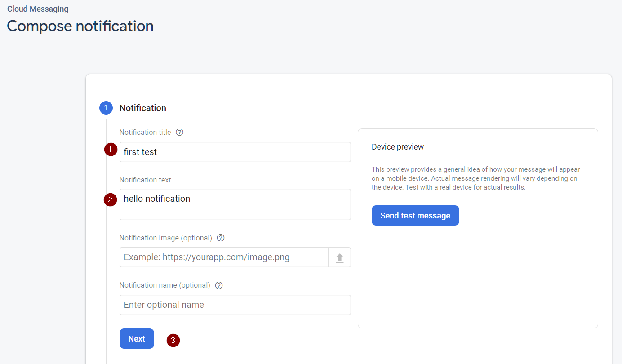Click the Device preview heading
622x364 pixels.
click(398, 147)
